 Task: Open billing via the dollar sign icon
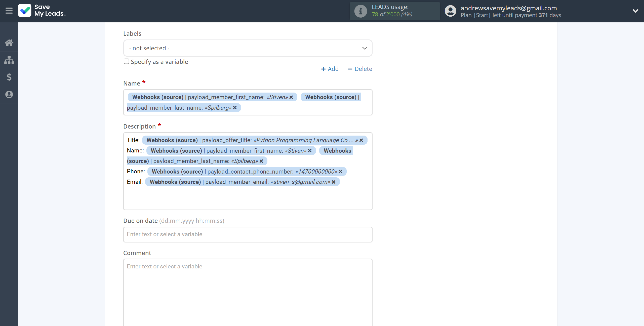click(9, 77)
